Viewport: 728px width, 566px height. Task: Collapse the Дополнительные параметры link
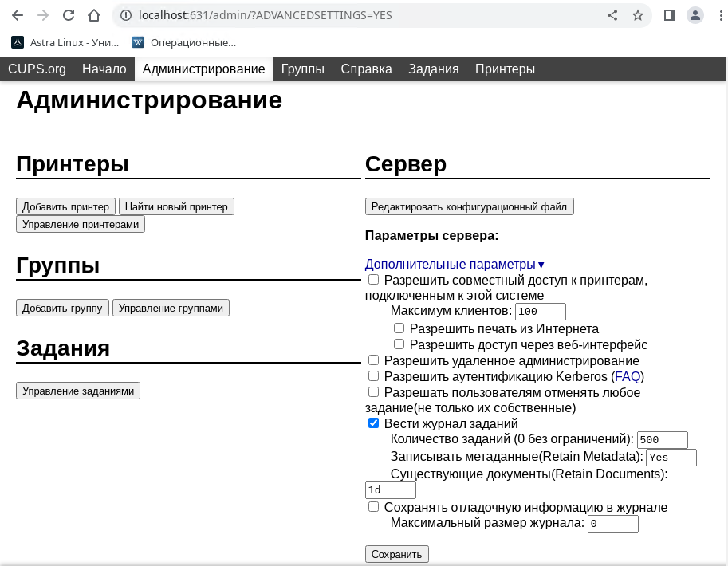tap(454, 264)
